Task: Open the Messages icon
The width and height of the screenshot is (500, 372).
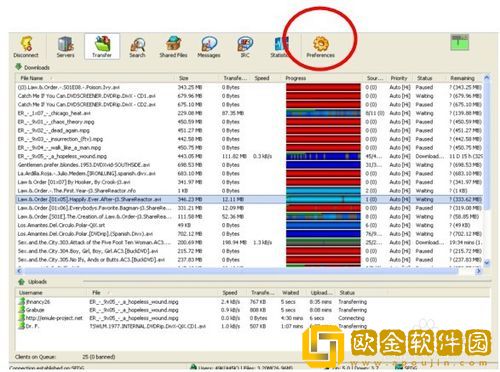Action: pos(209,47)
